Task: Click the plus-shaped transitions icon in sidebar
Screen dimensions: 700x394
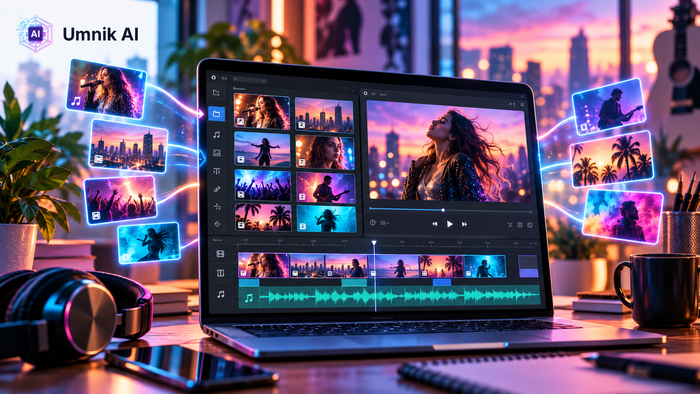Action: pyautogui.click(x=217, y=207)
